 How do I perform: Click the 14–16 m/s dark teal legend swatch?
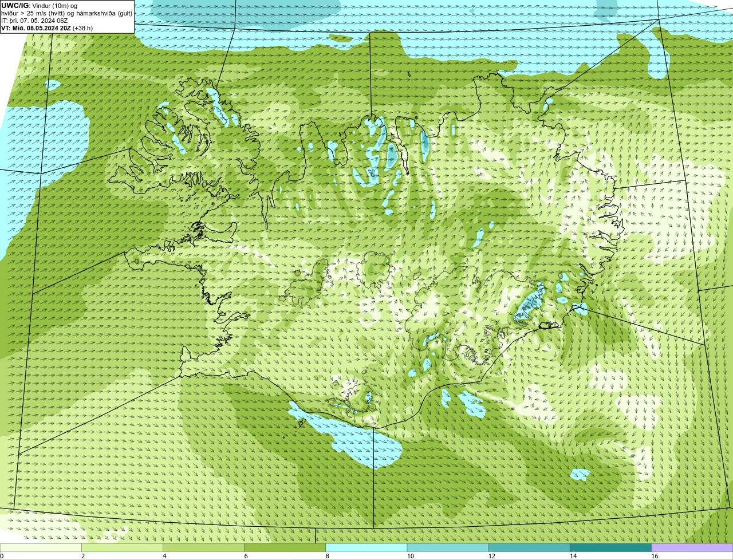[x=610, y=547]
